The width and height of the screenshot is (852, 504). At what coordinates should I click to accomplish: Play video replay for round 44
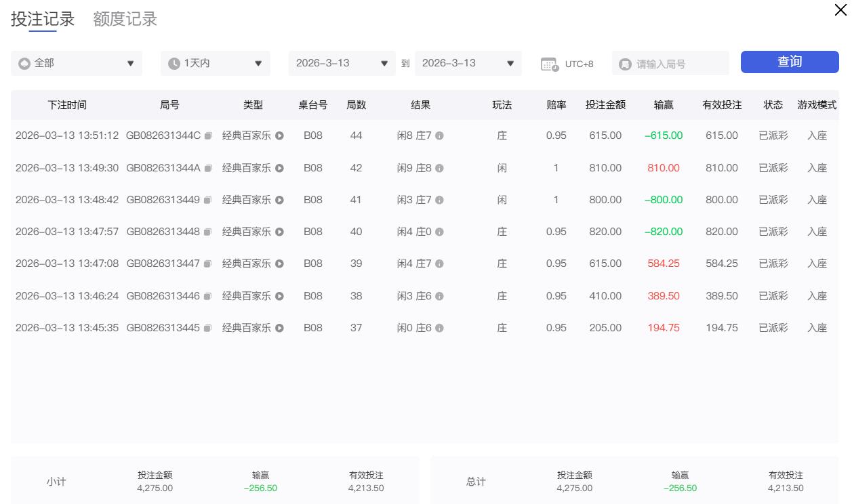279,136
